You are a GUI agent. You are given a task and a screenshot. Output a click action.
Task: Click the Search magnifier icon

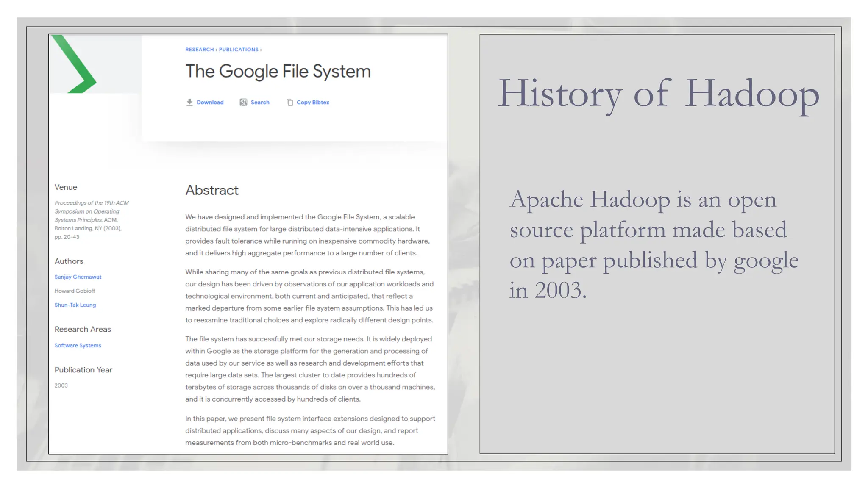(243, 102)
